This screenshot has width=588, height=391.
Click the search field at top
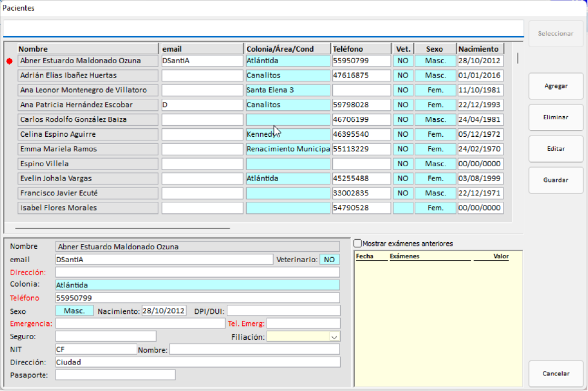click(263, 28)
